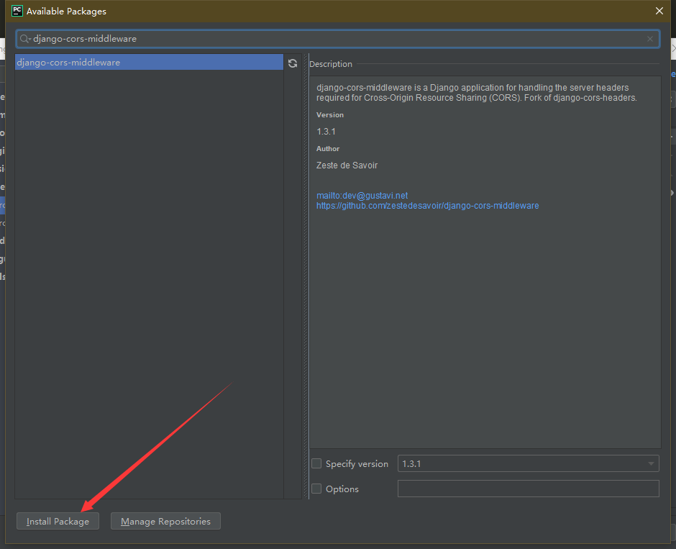The height and width of the screenshot is (549, 676).
Task: Open the mailto:dev@gustavi.net link
Action: (x=362, y=195)
